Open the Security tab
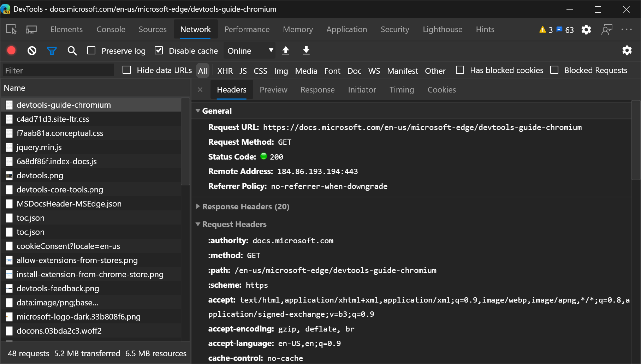The height and width of the screenshot is (364, 641). [x=395, y=29]
